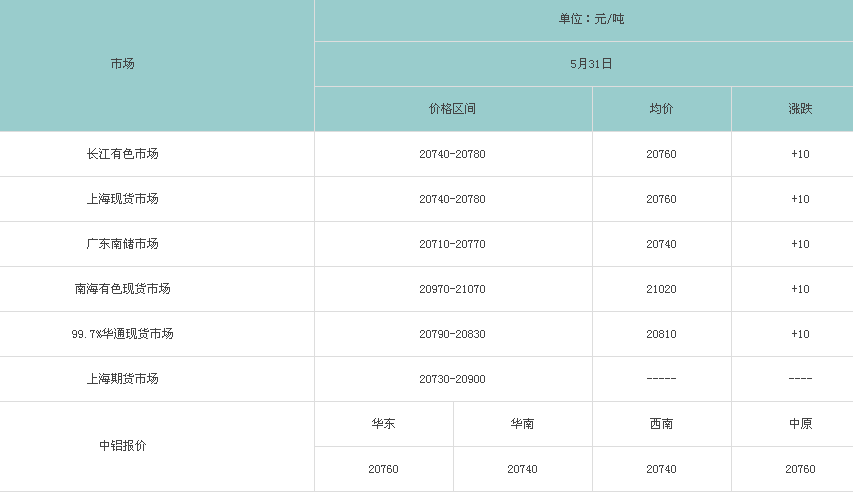The image size is (853, 498).
Task: Select the 中原 region header cell
Action: [x=800, y=424]
